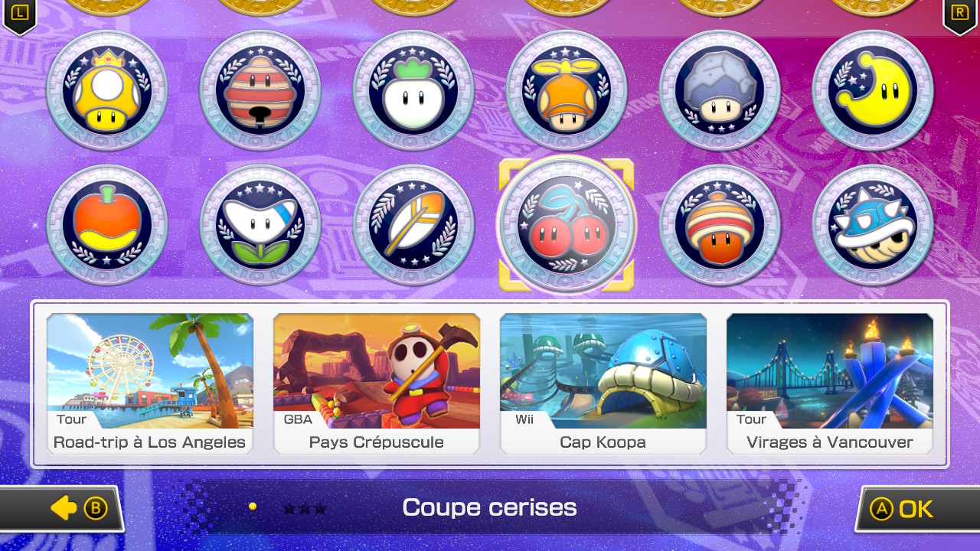
Task: Select the golden crowned mushroom cup
Action: [x=107, y=91]
